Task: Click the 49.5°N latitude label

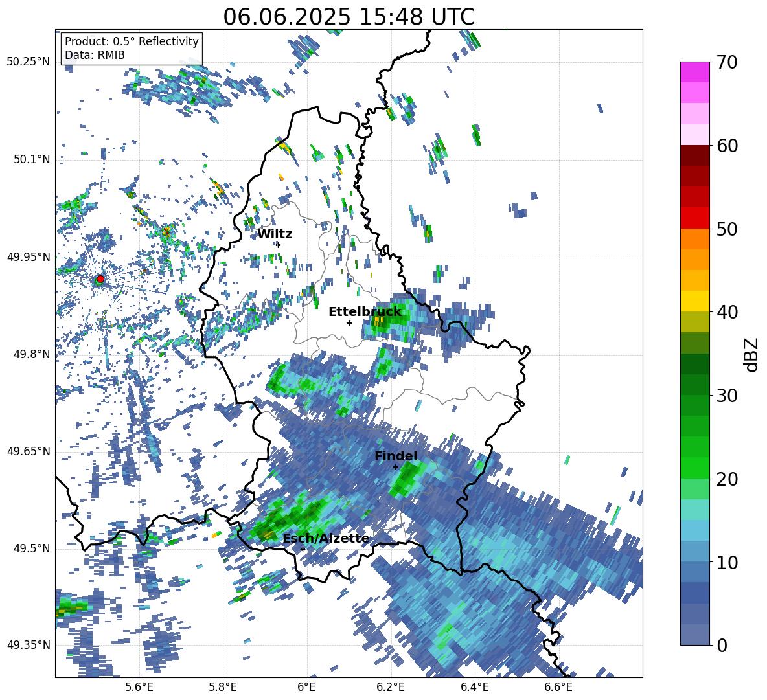Action: point(32,548)
